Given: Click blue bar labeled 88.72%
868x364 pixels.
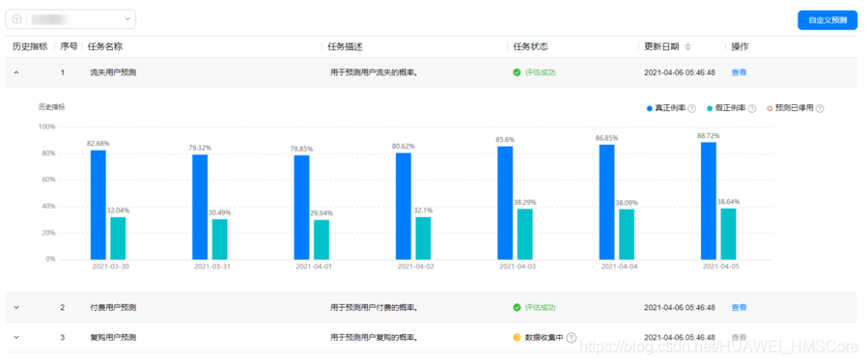Looking at the screenshot, I should point(709,201).
